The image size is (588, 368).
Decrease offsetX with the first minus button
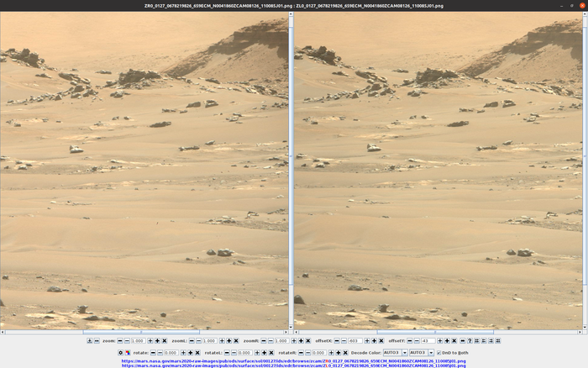pos(337,341)
